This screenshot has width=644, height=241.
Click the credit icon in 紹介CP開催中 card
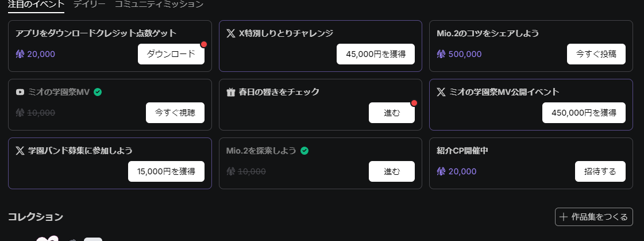[441, 171]
